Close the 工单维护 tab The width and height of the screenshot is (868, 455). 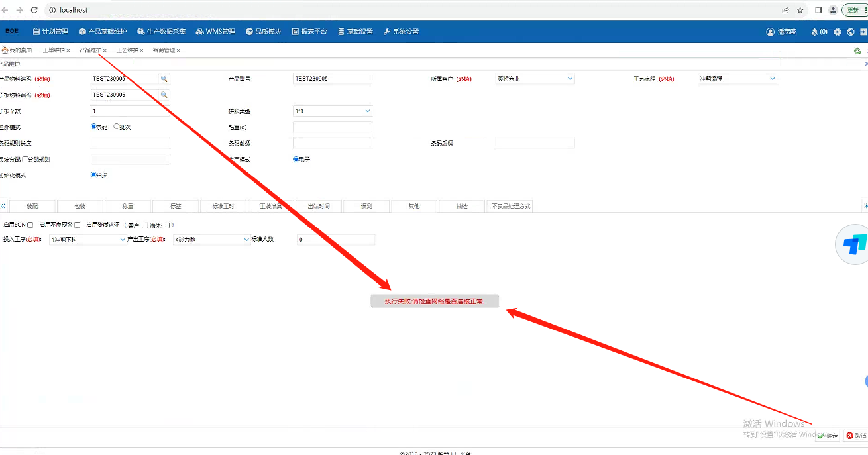pyautogui.click(x=68, y=50)
